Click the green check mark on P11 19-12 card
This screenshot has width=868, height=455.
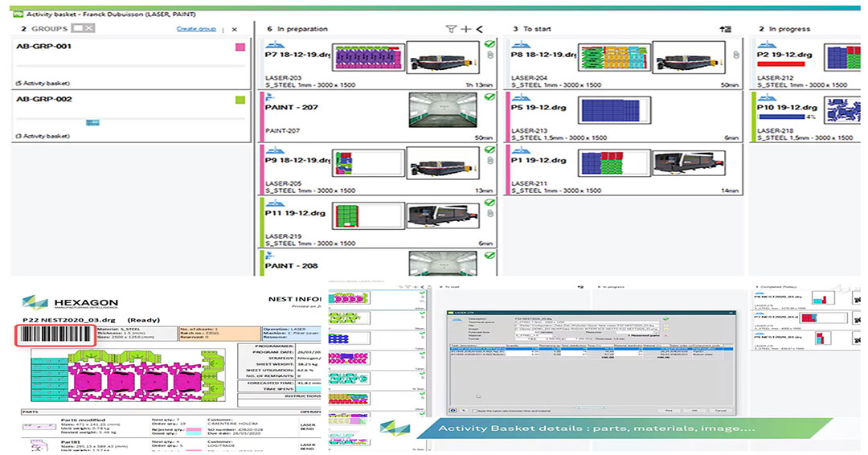point(489,203)
